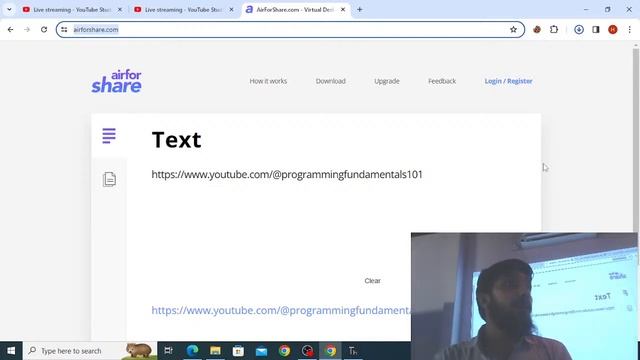The height and width of the screenshot is (360, 640).
Task: Open the Upgrade page link
Action: [387, 81]
